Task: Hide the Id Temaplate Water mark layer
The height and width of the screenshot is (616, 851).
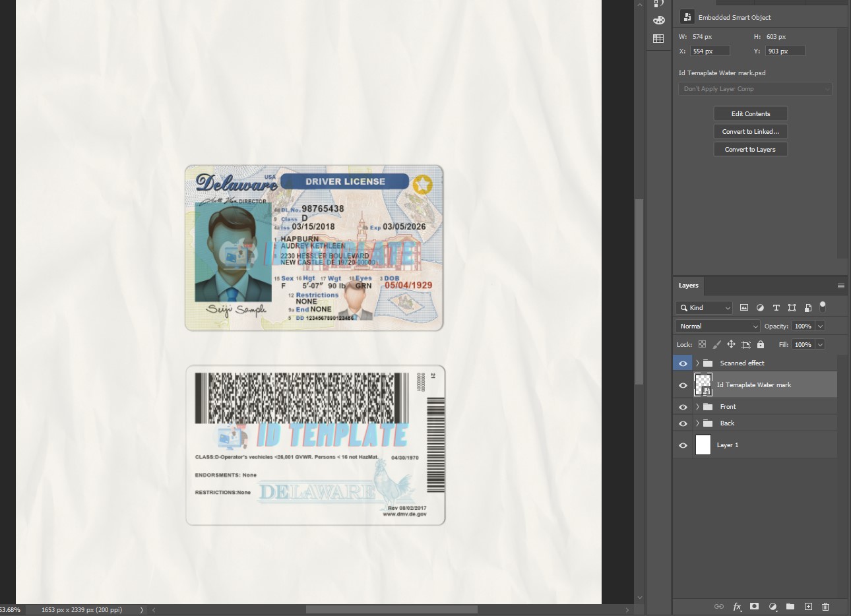Action: pos(683,385)
